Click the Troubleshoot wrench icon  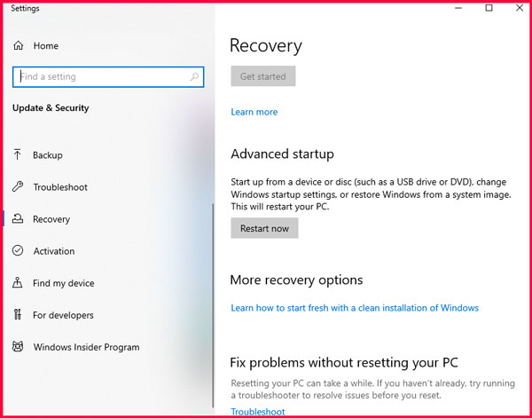pyautogui.click(x=18, y=186)
